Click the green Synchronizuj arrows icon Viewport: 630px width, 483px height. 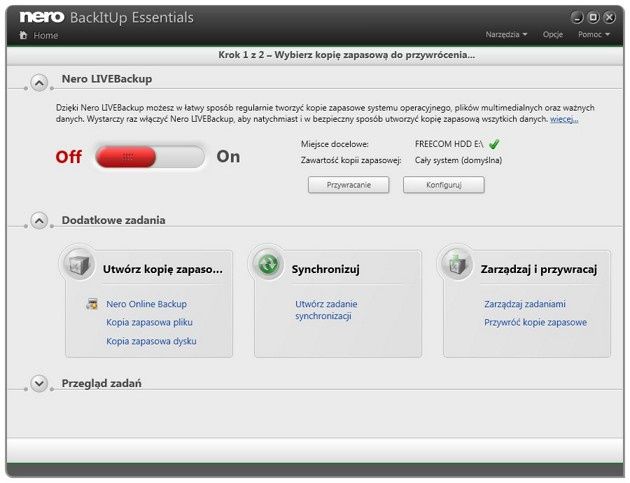click(x=268, y=265)
